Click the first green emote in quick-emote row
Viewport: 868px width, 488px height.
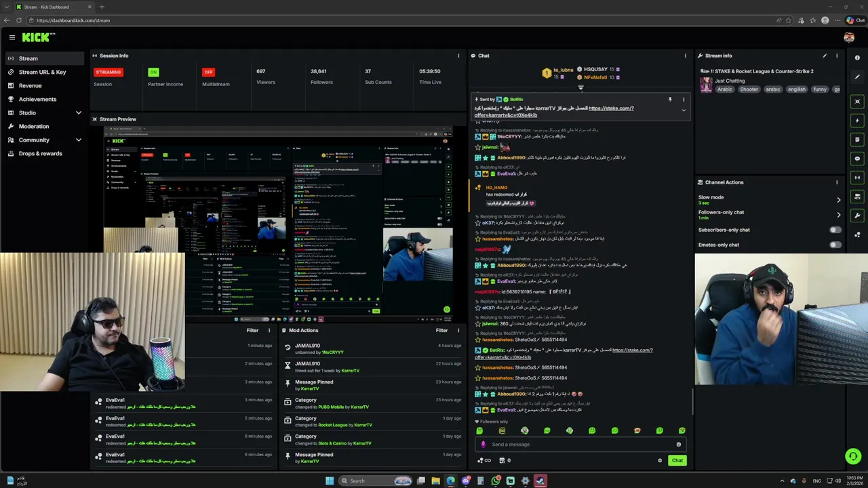coord(479,430)
